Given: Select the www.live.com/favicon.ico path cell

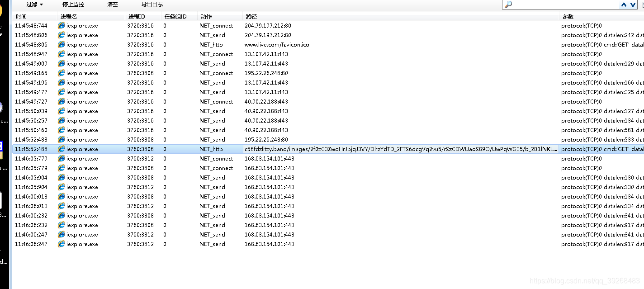Looking at the screenshot, I should point(277,45).
